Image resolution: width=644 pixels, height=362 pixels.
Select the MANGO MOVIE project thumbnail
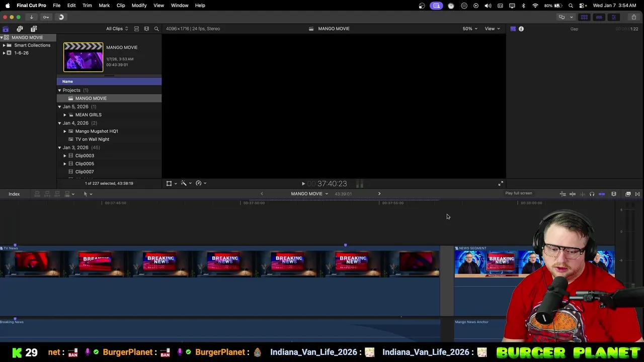click(83, 57)
